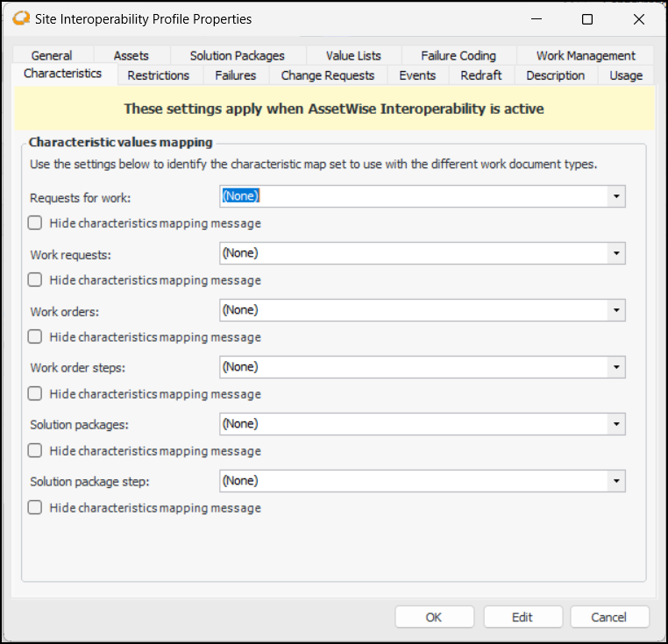Open the Value Lists tab
The width and height of the screenshot is (668, 644).
pyautogui.click(x=353, y=55)
